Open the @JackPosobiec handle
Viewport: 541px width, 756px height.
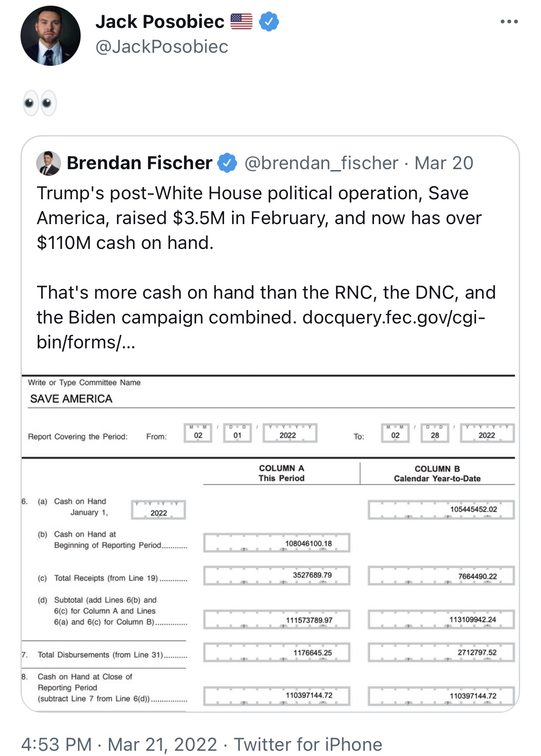tap(162, 47)
